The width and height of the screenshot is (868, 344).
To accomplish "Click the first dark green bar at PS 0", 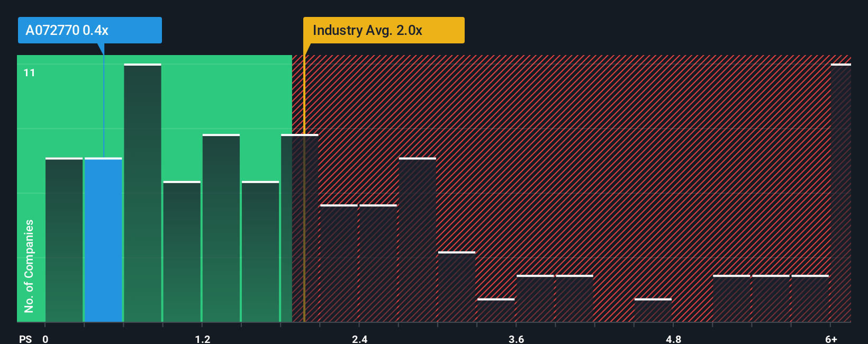I will click(x=64, y=240).
